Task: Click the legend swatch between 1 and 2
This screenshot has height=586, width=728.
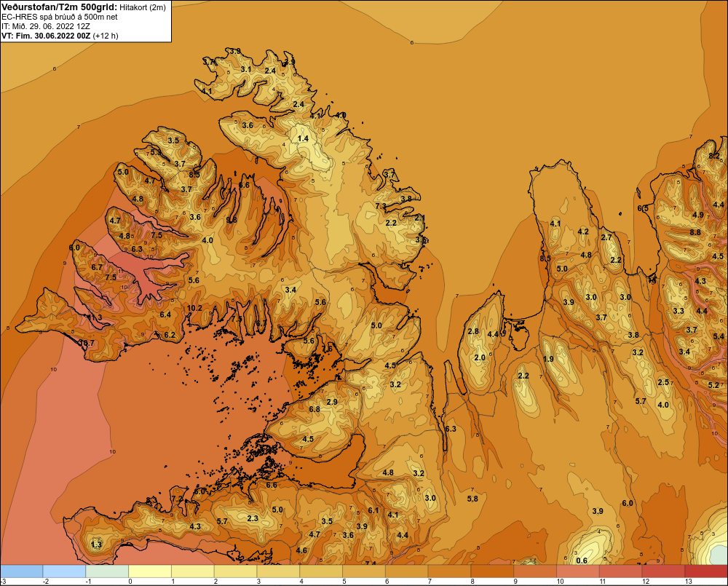Action: click(193, 571)
